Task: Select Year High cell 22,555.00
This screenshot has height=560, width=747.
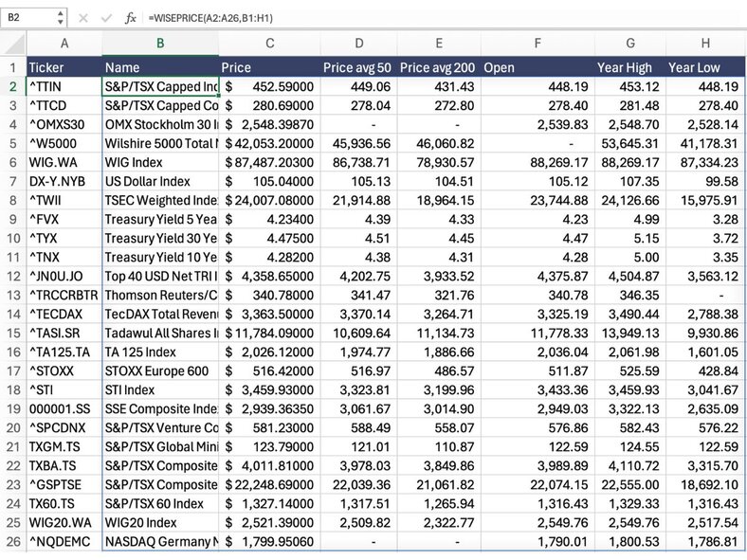Action: [x=629, y=485]
